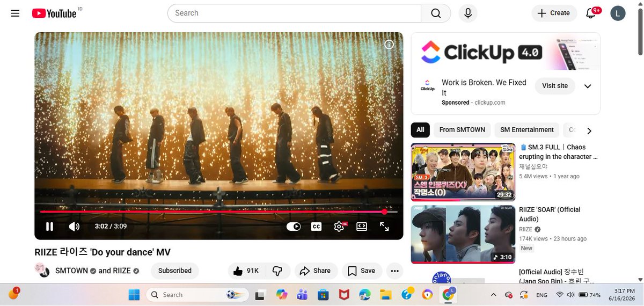
Task: Start voice search with microphone icon
Action: 468,13
